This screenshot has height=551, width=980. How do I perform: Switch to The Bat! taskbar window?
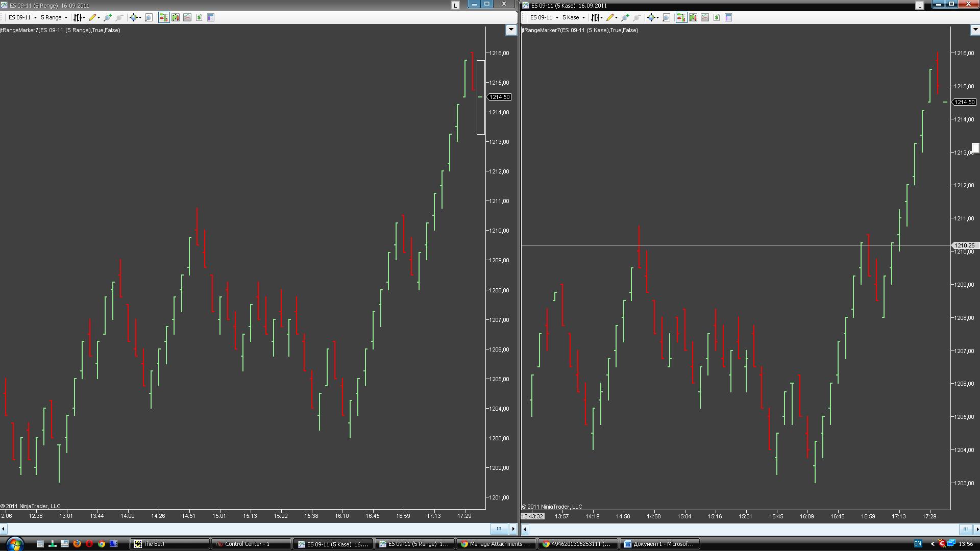tap(170, 544)
